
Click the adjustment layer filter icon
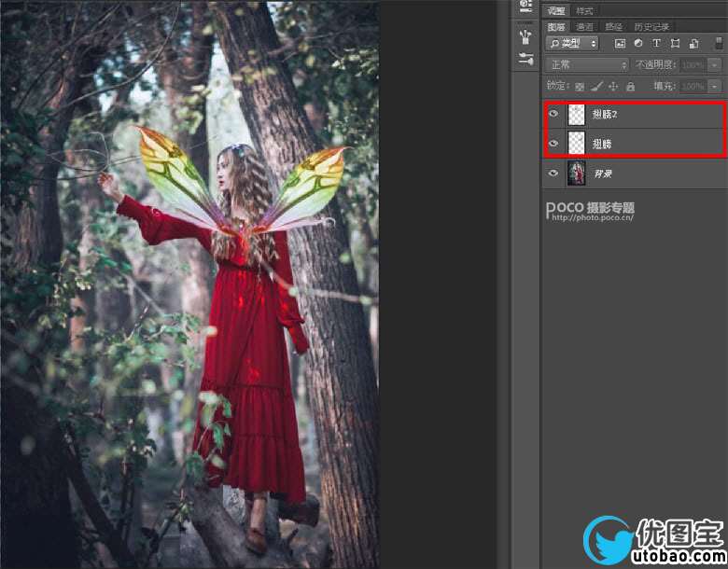(x=638, y=44)
